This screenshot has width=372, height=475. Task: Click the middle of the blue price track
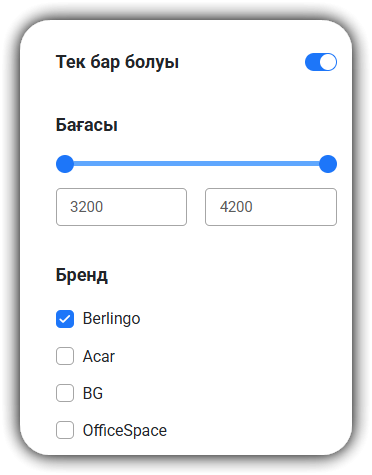[x=196, y=164]
